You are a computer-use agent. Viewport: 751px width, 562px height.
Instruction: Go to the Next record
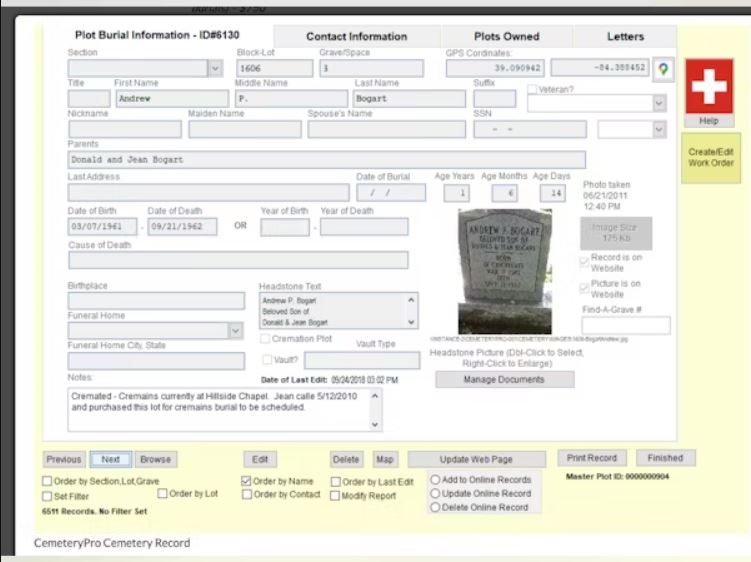[111, 459]
